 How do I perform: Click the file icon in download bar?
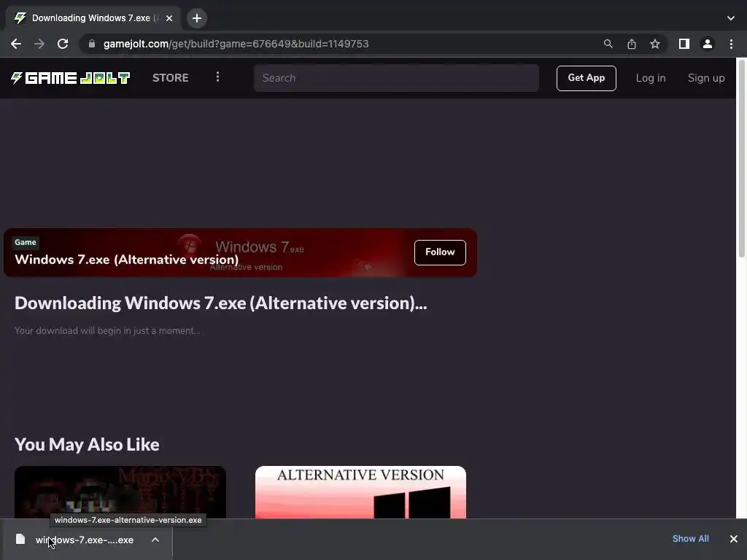pos(20,539)
